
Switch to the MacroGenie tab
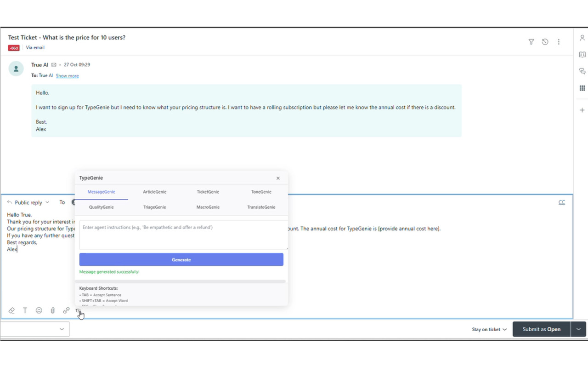[208, 207]
